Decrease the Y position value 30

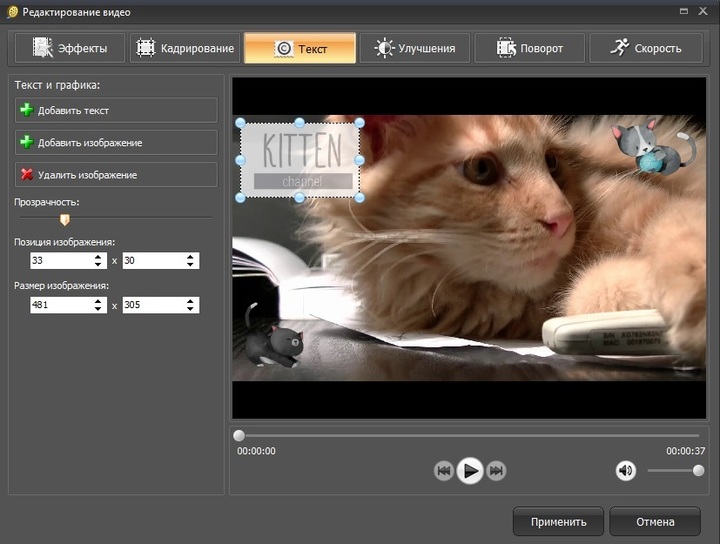(x=190, y=264)
